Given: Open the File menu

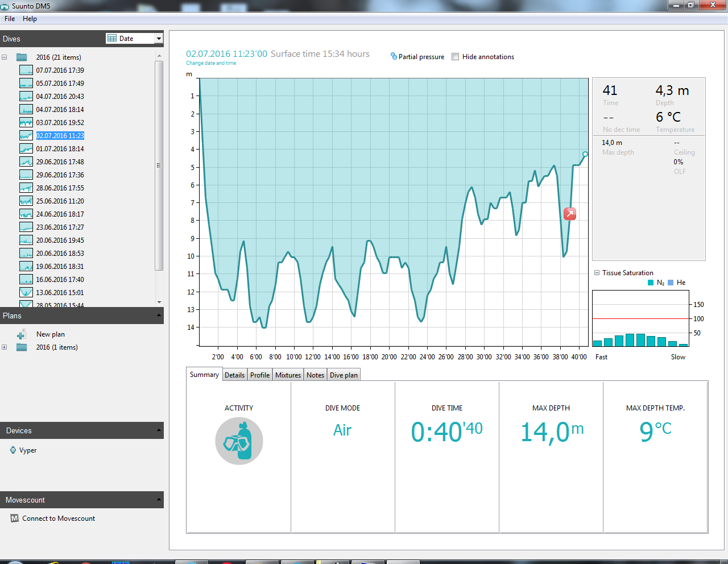Looking at the screenshot, I should (x=10, y=19).
